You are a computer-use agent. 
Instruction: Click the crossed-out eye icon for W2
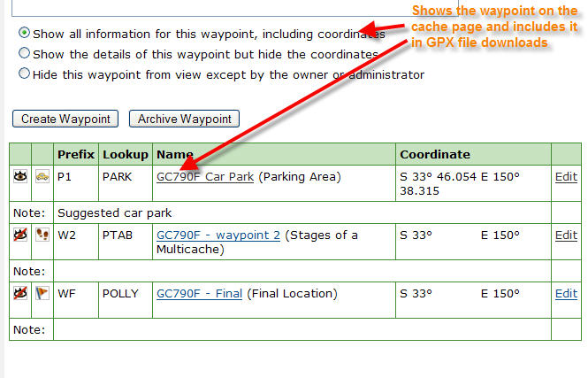point(20,235)
